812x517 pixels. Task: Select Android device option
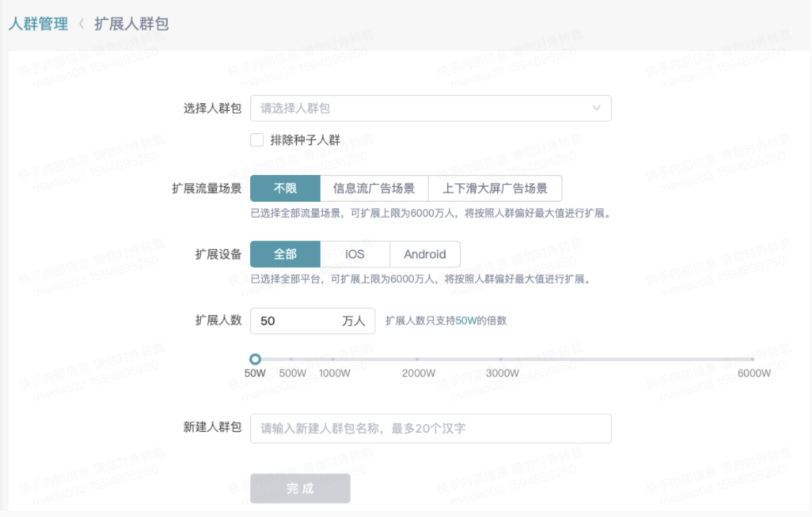click(x=425, y=254)
